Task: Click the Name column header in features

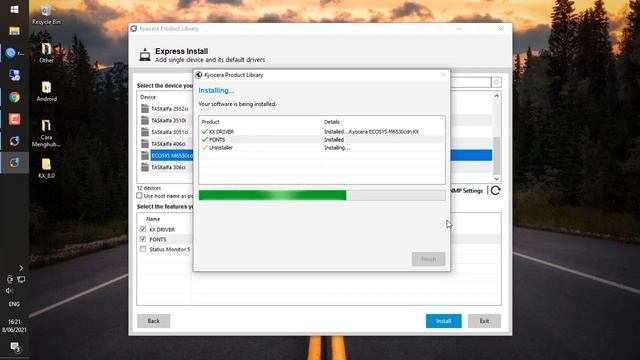Action: [x=153, y=219]
